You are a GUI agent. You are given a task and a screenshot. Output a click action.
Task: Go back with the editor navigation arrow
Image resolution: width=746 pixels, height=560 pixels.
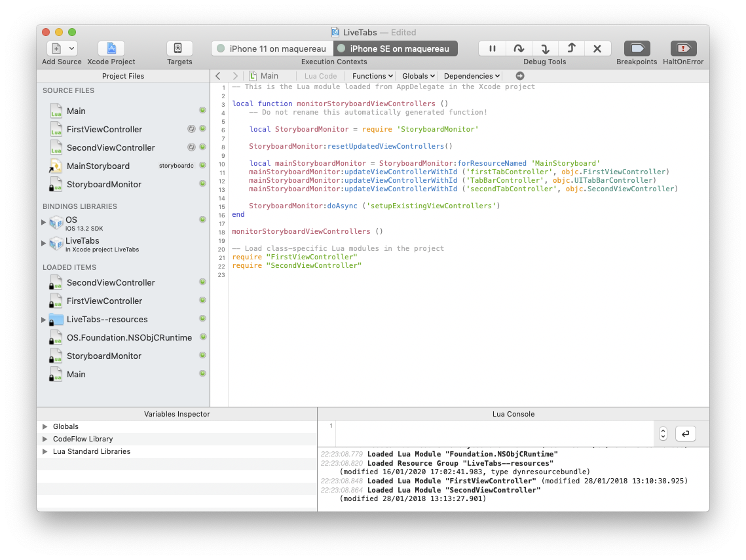[218, 76]
